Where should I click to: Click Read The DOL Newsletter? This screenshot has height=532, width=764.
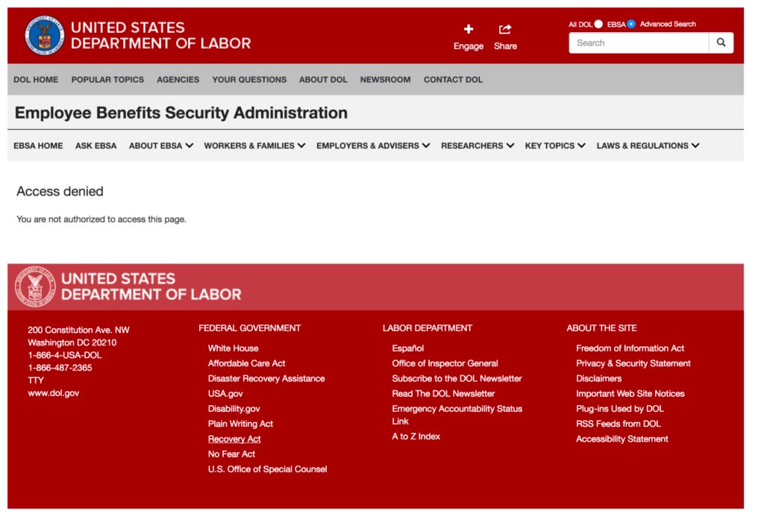pos(443,394)
